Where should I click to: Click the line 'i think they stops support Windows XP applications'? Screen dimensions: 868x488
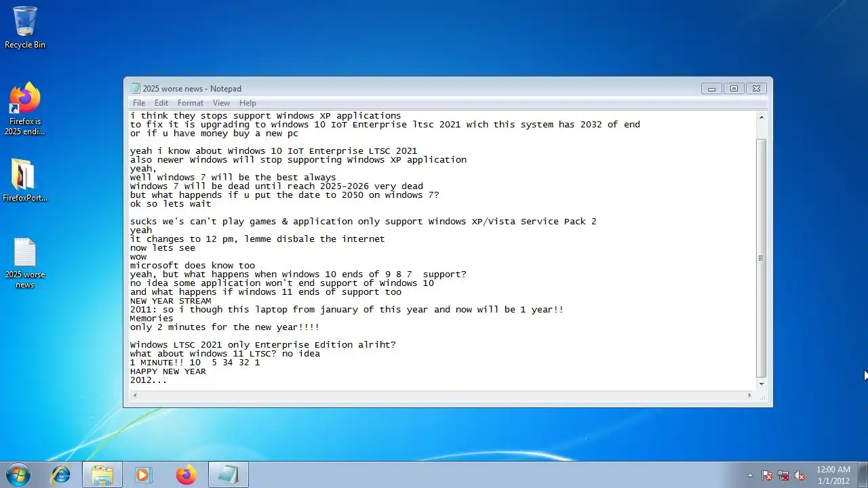pyautogui.click(x=266, y=116)
